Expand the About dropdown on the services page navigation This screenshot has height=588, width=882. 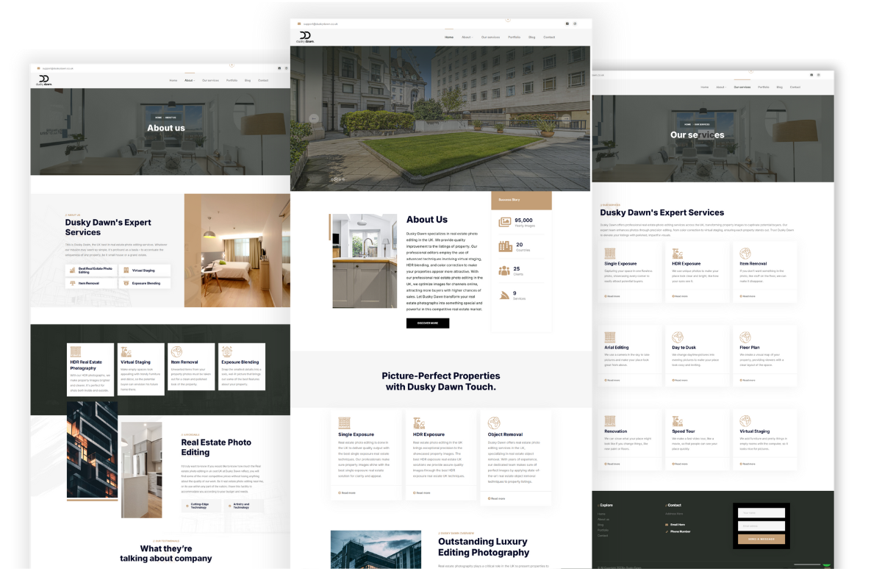point(720,87)
